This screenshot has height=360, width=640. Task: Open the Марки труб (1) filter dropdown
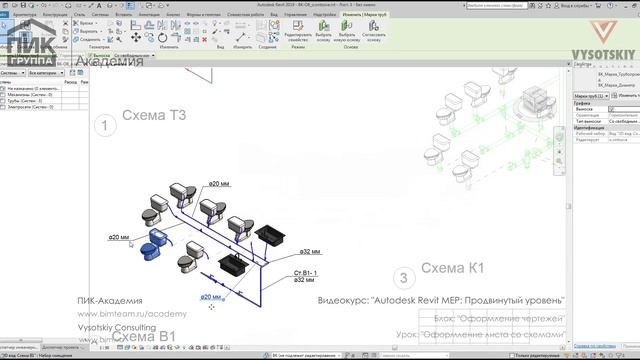[x=591, y=96]
